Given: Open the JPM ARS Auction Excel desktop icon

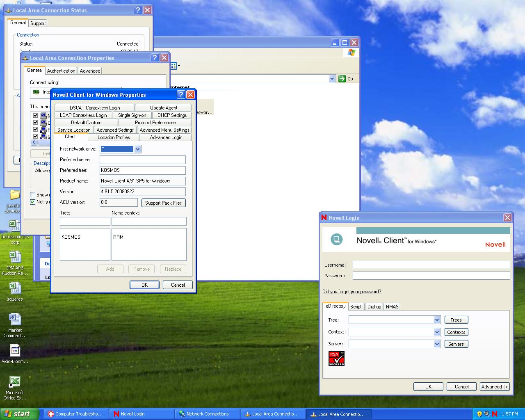Looking at the screenshot, I should point(15,257).
